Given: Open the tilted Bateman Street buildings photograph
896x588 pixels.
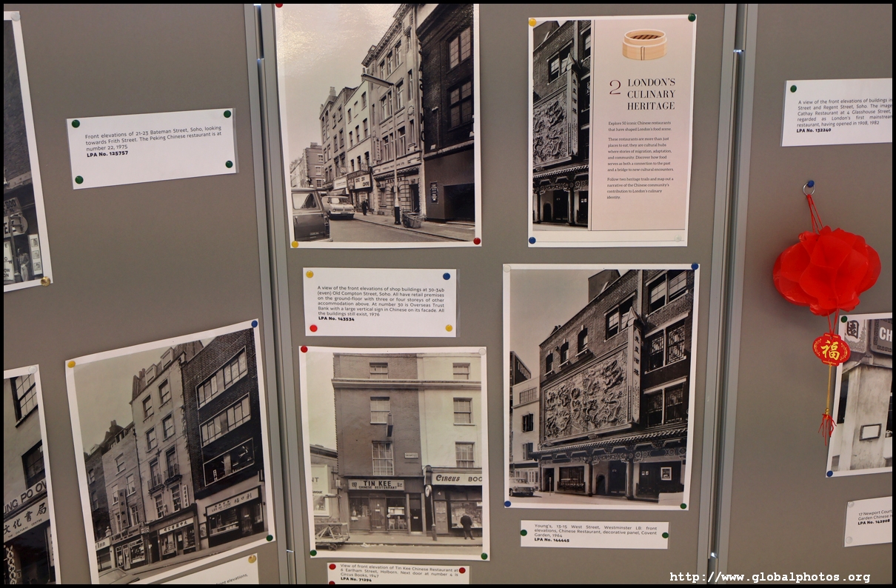Looking at the screenshot, I should pos(170,452).
